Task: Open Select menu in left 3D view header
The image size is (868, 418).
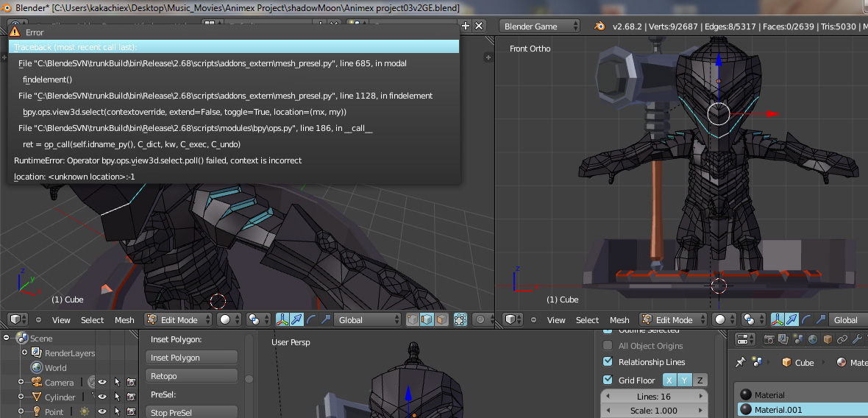Action: pos(93,320)
